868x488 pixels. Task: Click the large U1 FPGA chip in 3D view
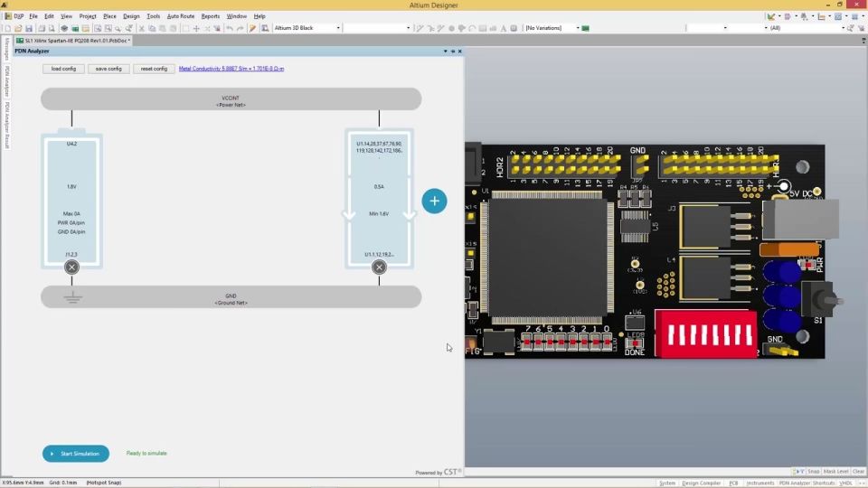point(548,258)
